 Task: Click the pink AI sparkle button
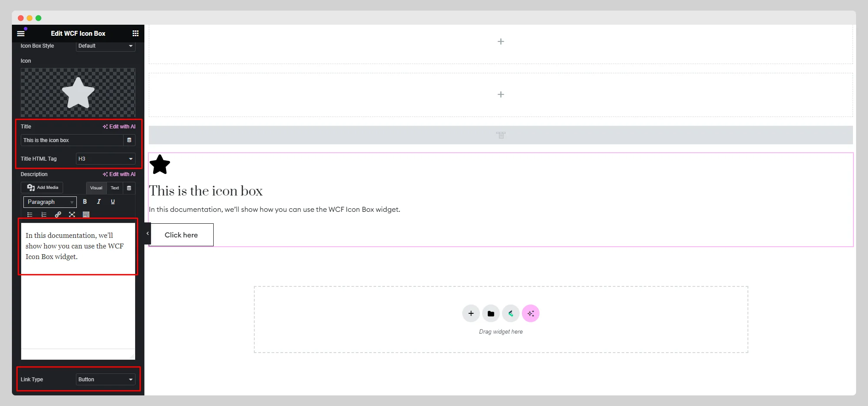click(x=531, y=313)
